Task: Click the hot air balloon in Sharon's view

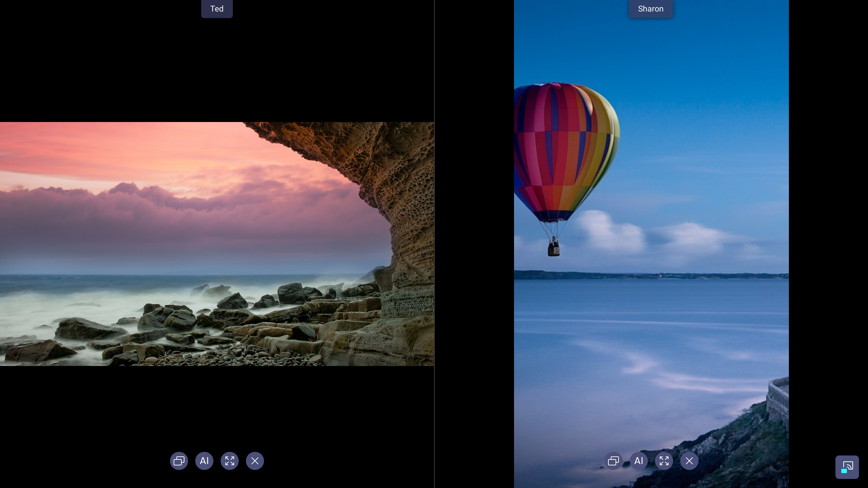Action: pos(566,152)
